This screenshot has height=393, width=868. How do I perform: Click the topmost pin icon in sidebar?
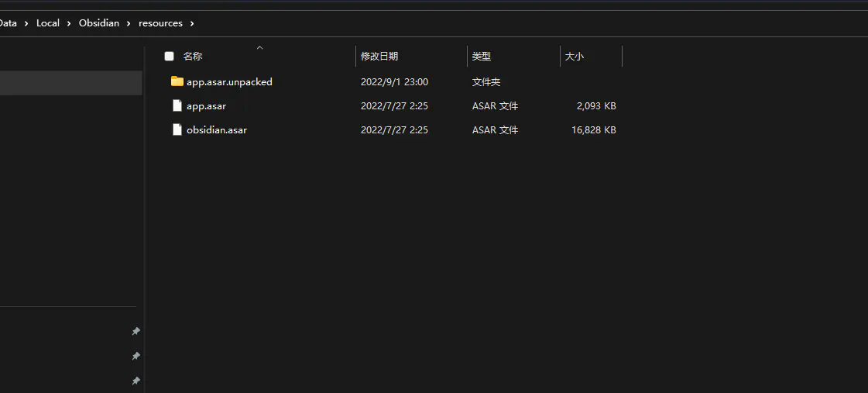136,332
